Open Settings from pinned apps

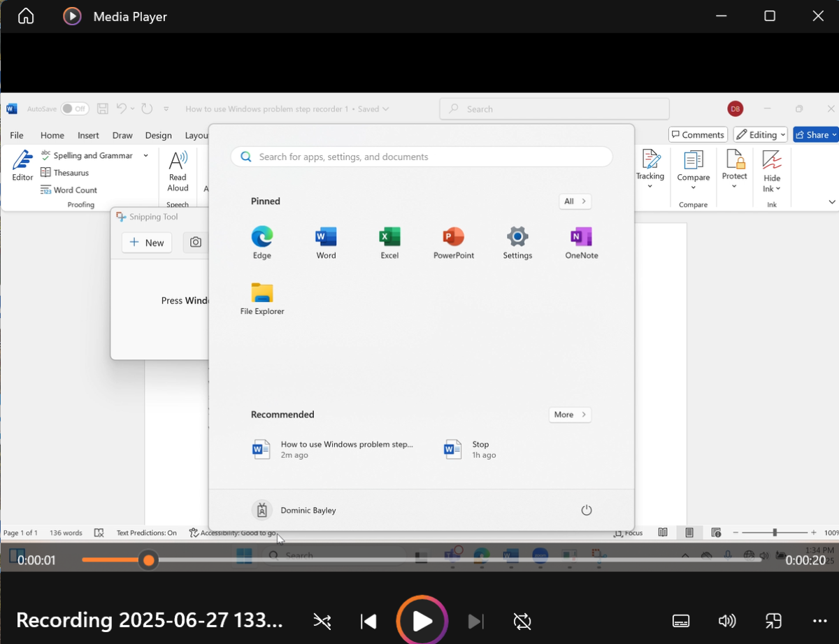[517, 243]
